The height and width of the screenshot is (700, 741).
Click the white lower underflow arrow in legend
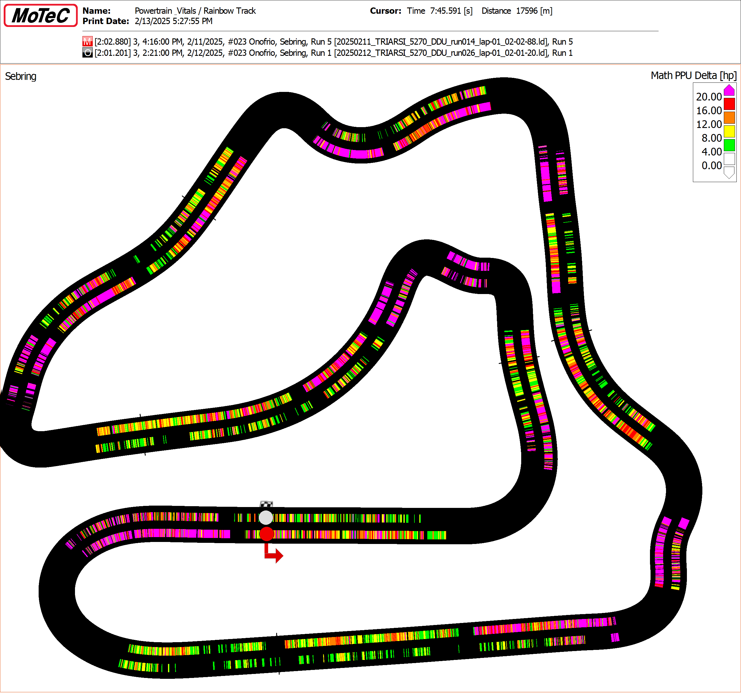(729, 172)
